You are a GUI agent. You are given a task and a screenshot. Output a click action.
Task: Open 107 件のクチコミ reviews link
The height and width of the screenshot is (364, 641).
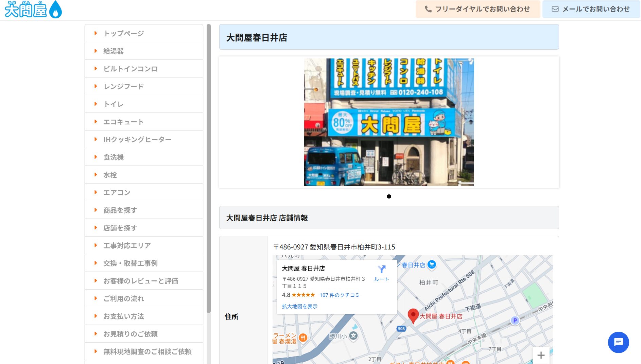339,295
